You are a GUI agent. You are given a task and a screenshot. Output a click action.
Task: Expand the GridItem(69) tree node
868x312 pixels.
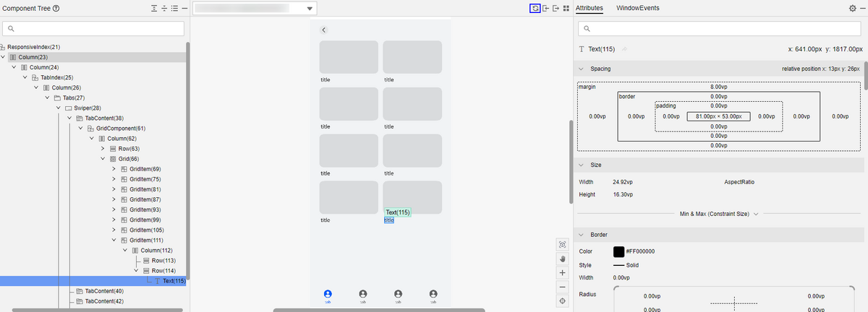click(114, 169)
